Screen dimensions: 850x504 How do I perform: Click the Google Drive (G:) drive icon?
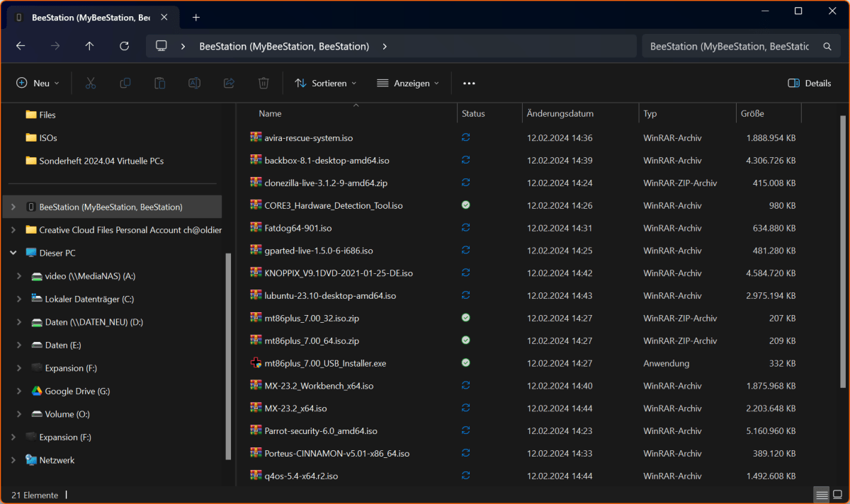click(37, 391)
